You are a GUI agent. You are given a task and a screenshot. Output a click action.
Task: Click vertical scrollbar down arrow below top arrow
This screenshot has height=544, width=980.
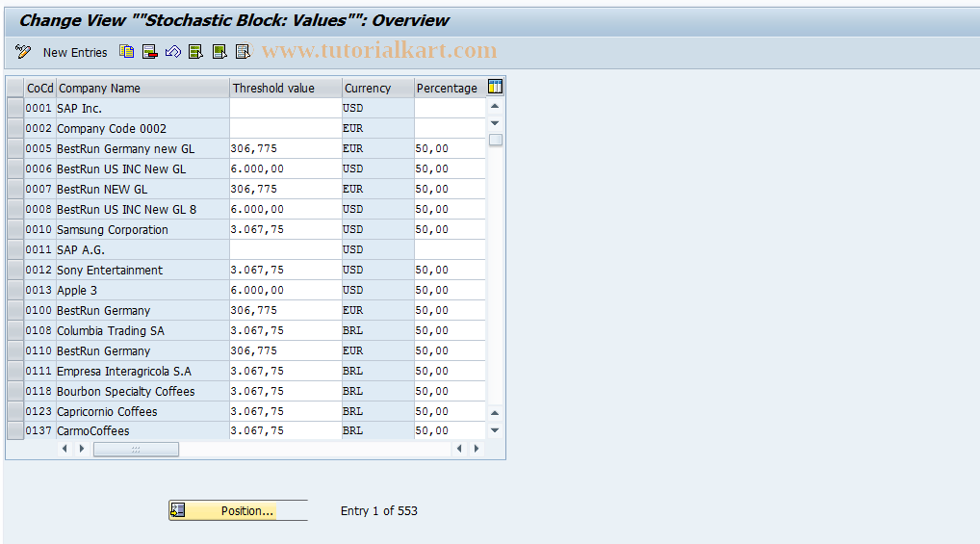point(495,123)
